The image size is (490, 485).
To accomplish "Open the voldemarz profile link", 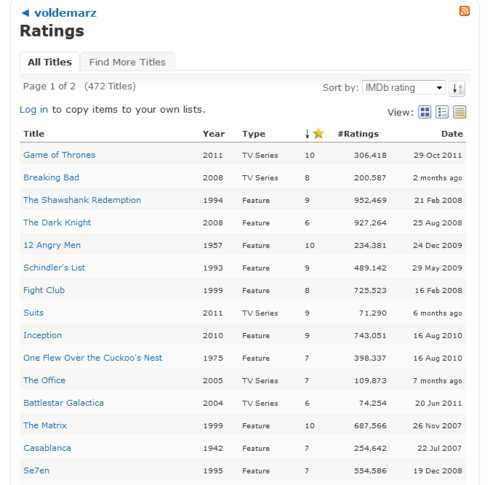I will point(65,13).
